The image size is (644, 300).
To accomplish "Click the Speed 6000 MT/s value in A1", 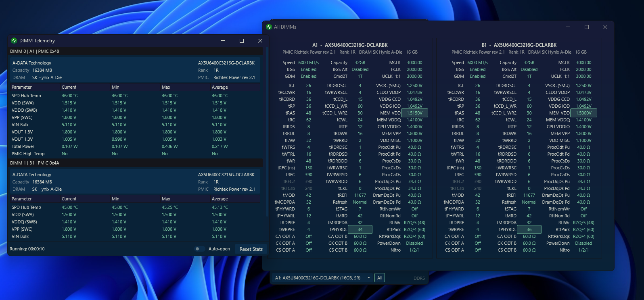I will point(309,62).
